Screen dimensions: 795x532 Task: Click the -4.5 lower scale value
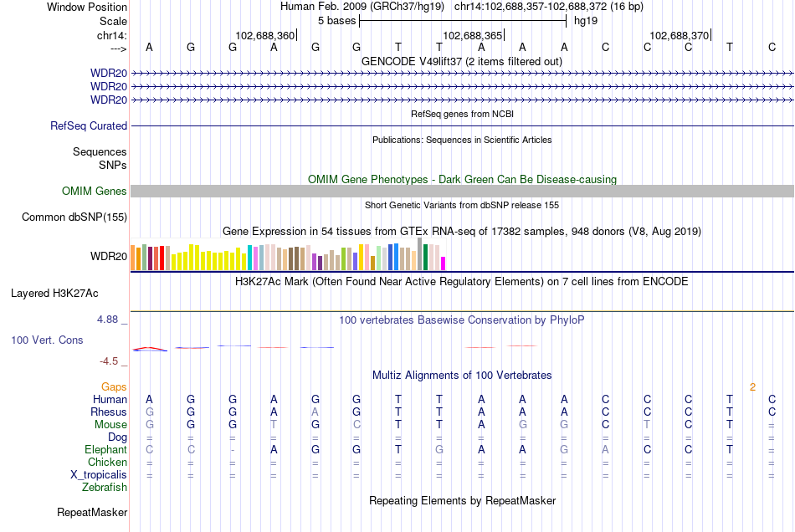[x=109, y=361]
